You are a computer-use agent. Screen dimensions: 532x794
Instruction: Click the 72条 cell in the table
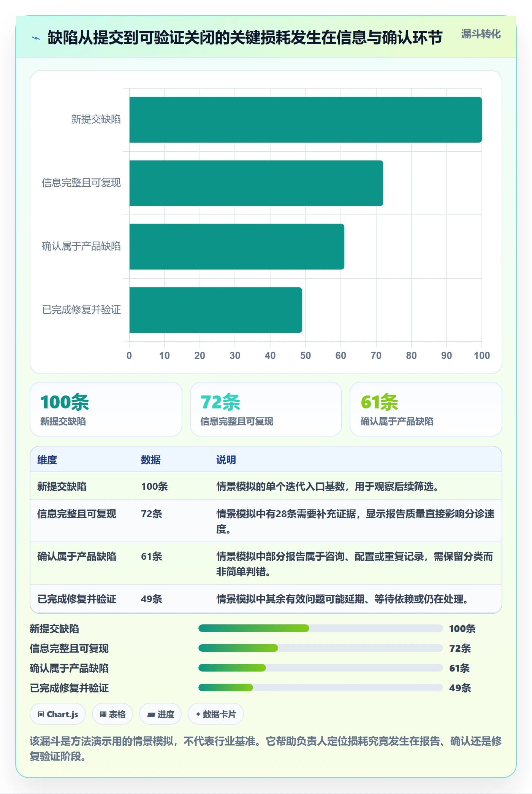[x=152, y=514]
